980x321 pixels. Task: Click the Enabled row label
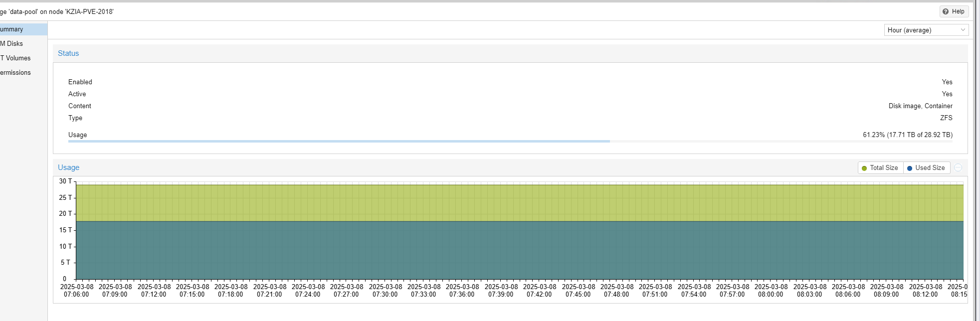(80, 82)
